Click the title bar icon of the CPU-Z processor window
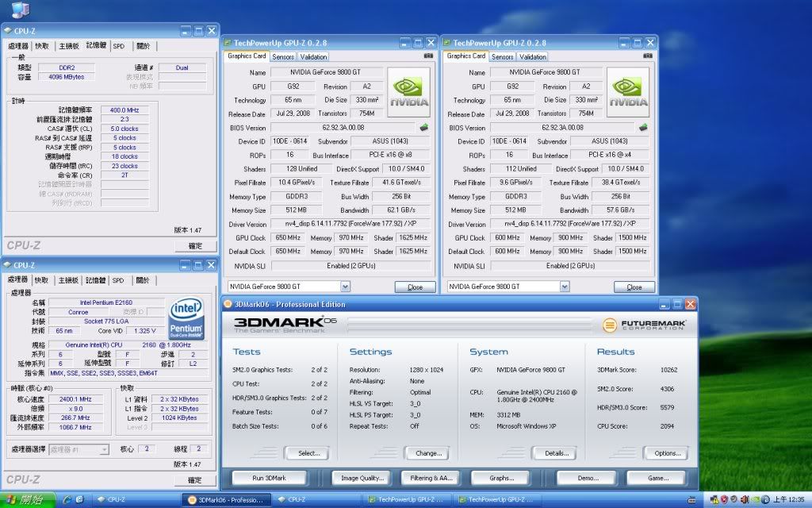This screenshot has height=508, width=812. [8, 265]
